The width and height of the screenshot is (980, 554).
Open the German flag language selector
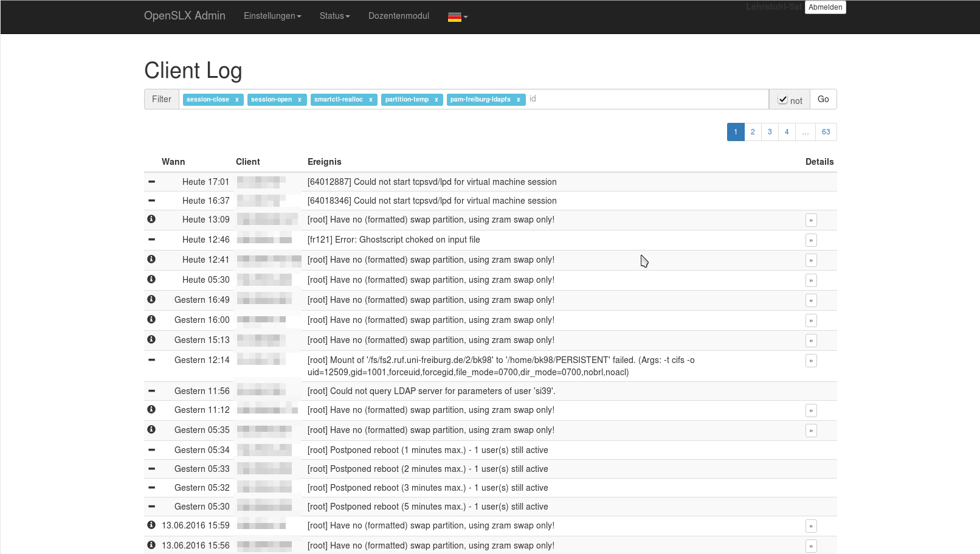[x=457, y=17]
